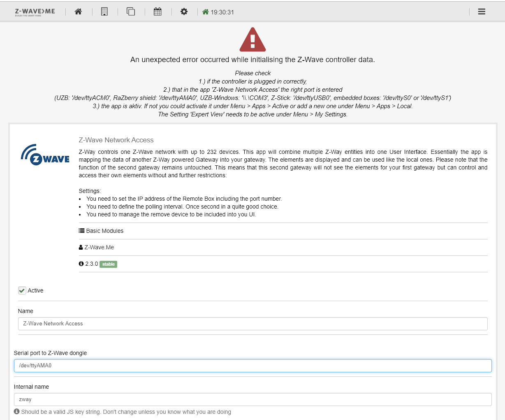Screen dimensions: 505x420
Task: Click the 'Please check' text
Action: click(253, 73)
